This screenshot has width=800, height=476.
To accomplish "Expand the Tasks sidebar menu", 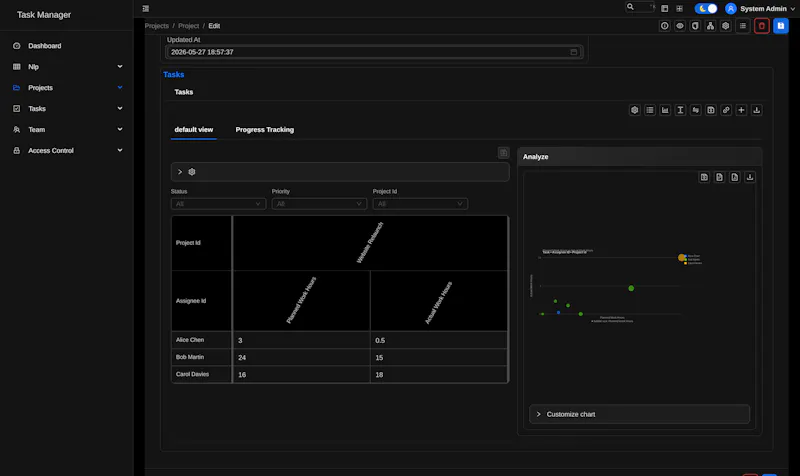I will pyautogui.click(x=67, y=108).
